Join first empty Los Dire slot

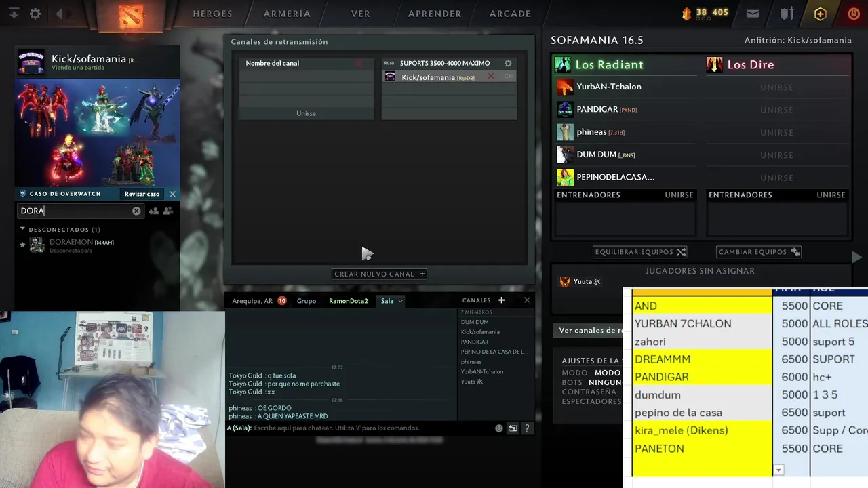[776, 87]
